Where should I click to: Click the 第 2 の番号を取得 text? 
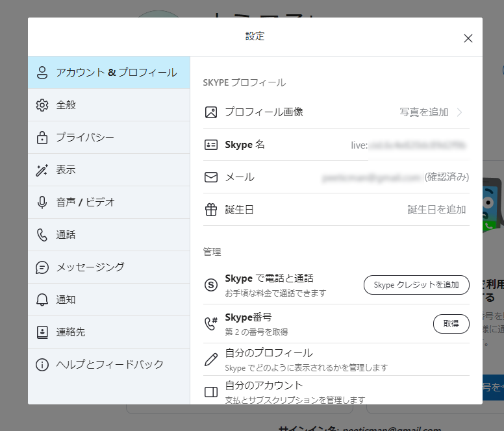[x=256, y=332]
